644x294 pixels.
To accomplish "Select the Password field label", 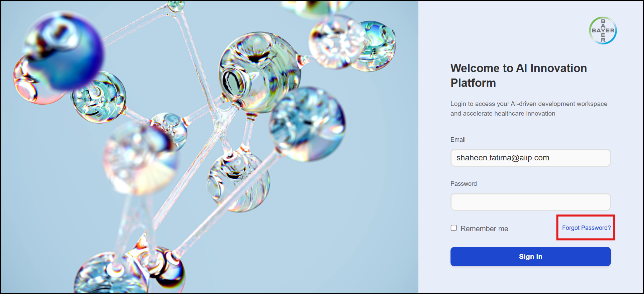I will pos(464,184).
